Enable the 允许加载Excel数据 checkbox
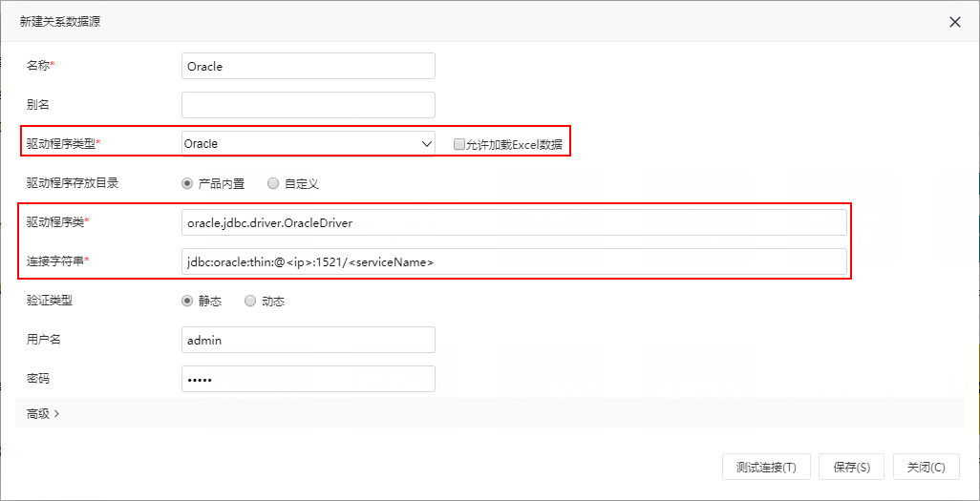980x501 pixels. pos(458,144)
